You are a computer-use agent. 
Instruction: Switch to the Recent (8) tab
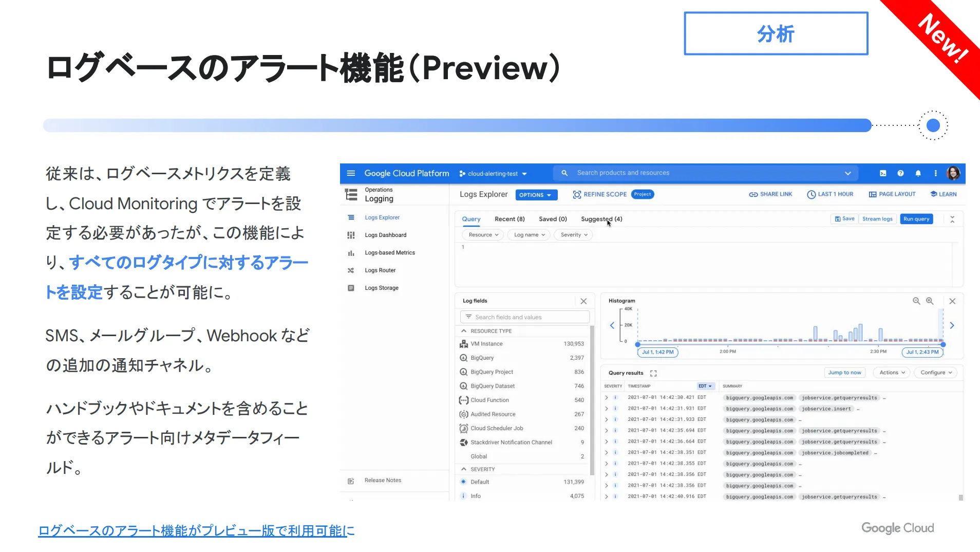click(x=510, y=219)
